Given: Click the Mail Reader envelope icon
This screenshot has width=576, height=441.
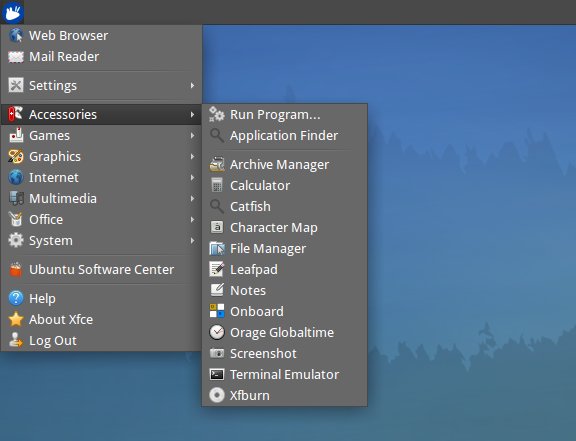Looking at the screenshot, I should tap(16, 57).
